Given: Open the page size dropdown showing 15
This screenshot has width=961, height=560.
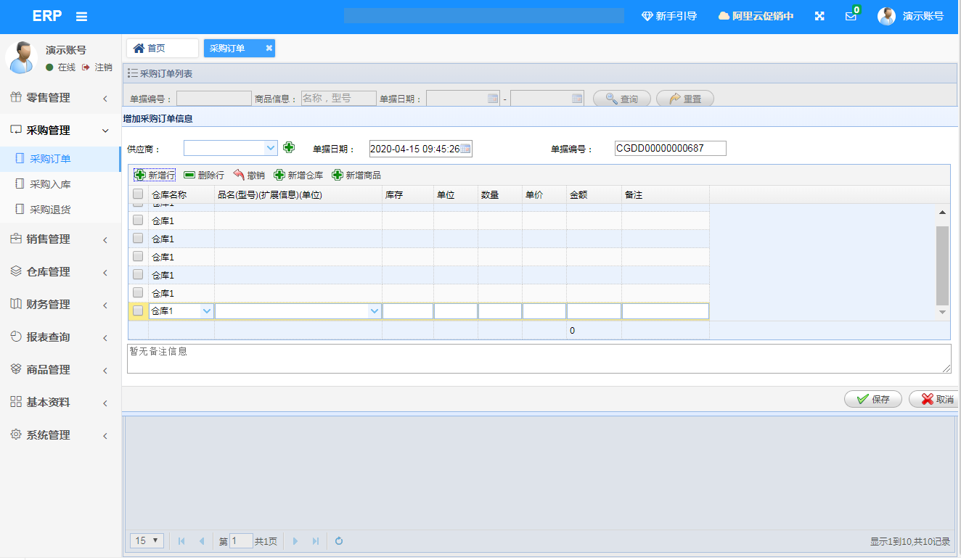Looking at the screenshot, I should [147, 540].
